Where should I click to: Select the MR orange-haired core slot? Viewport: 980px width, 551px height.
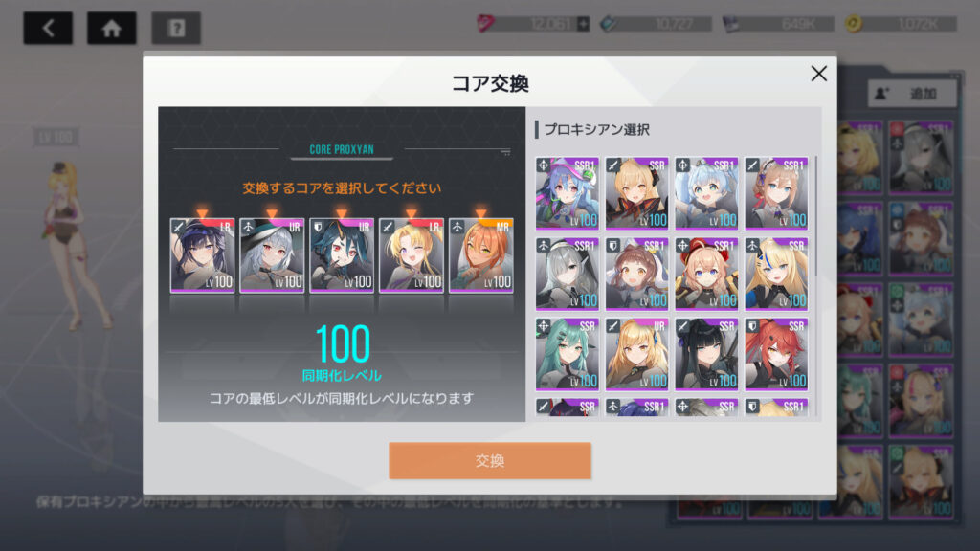[x=480, y=255]
